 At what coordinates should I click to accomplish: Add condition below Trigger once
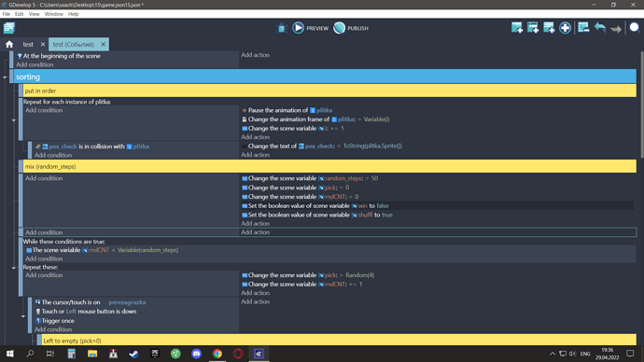(53, 329)
